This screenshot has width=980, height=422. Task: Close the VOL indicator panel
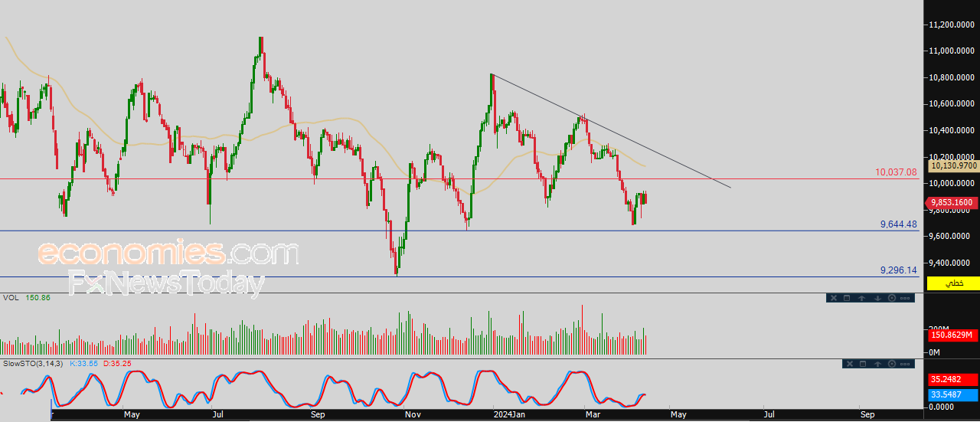point(834,298)
